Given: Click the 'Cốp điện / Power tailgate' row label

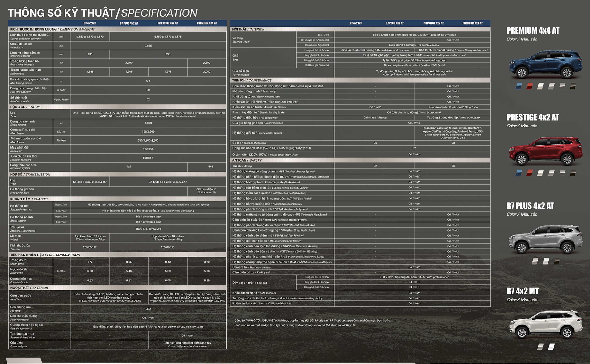Looking at the screenshot, I should [x=18, y=344].
